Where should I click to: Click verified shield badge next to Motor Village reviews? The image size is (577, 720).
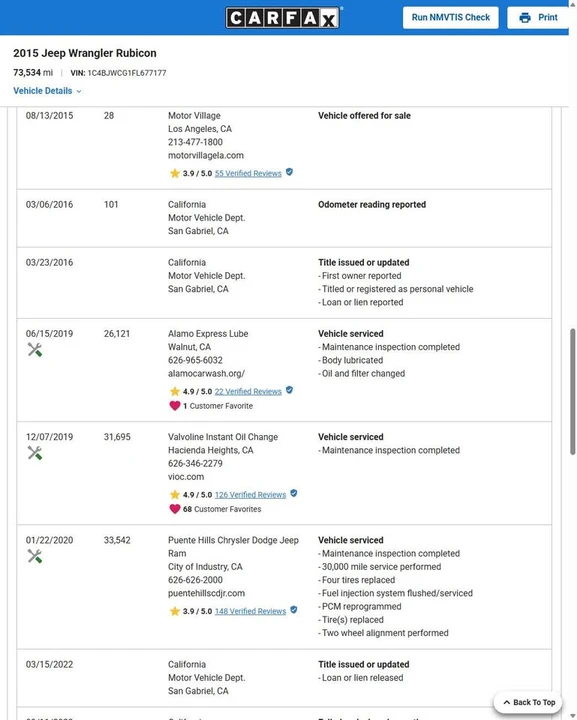pos(289,172)
